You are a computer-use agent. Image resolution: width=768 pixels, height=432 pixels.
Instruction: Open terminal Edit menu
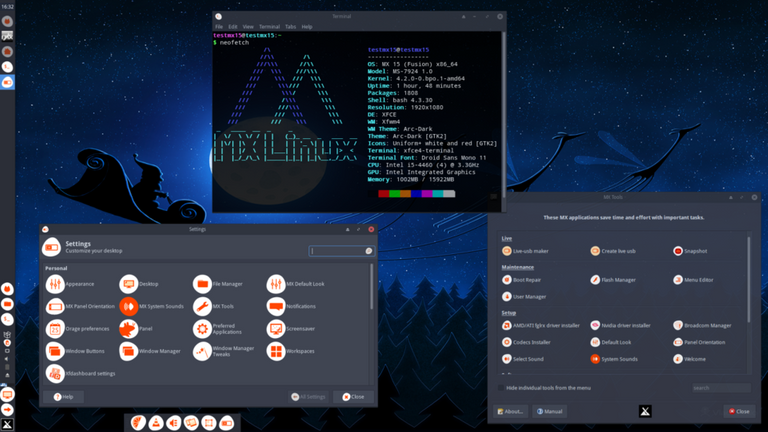(x=233, y=26)
